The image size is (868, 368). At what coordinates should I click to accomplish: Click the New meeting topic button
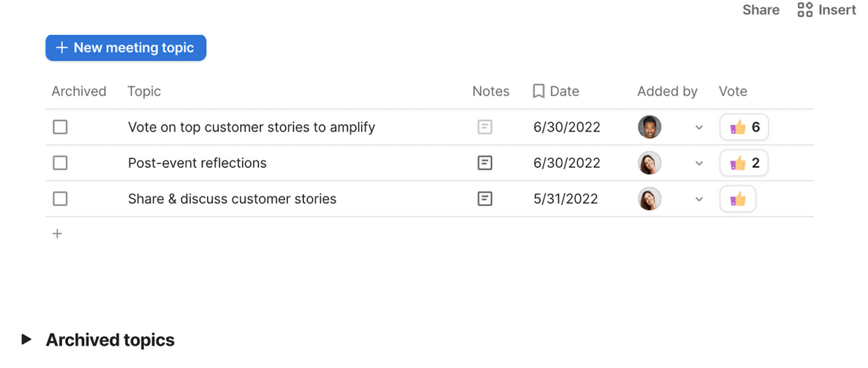pos(126,48)
